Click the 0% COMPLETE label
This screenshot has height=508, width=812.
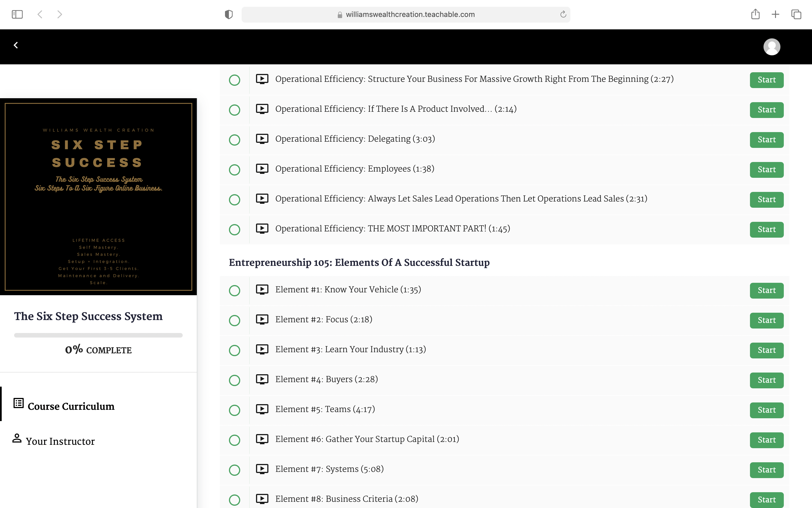(x=98, y=349)
